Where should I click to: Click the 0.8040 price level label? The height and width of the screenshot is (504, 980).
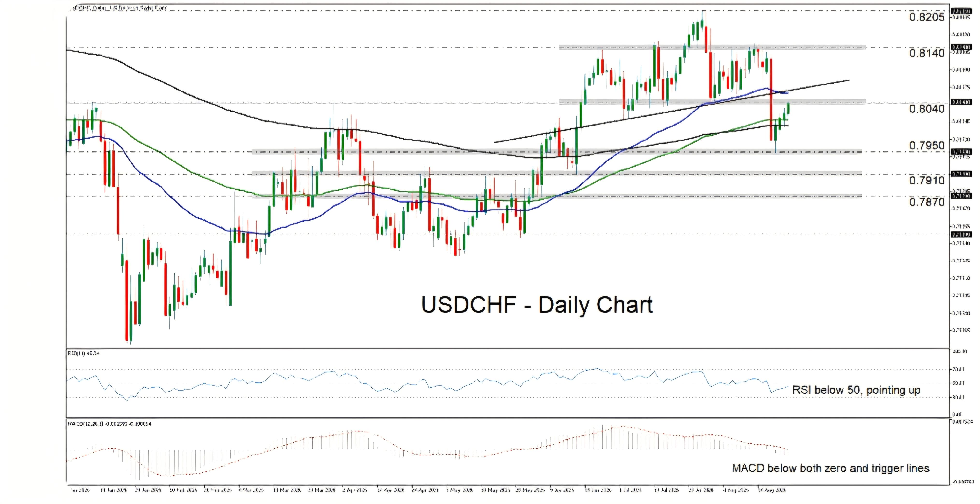point(927,109)
